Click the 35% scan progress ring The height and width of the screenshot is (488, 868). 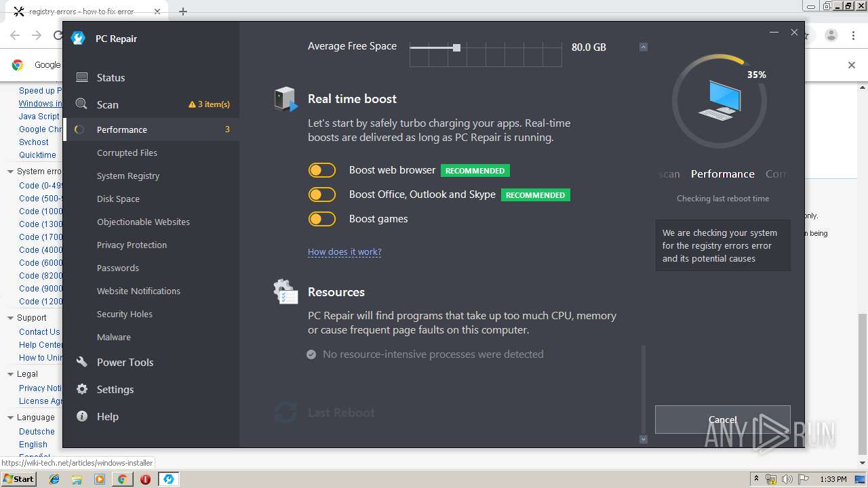(x=719, y=101)
